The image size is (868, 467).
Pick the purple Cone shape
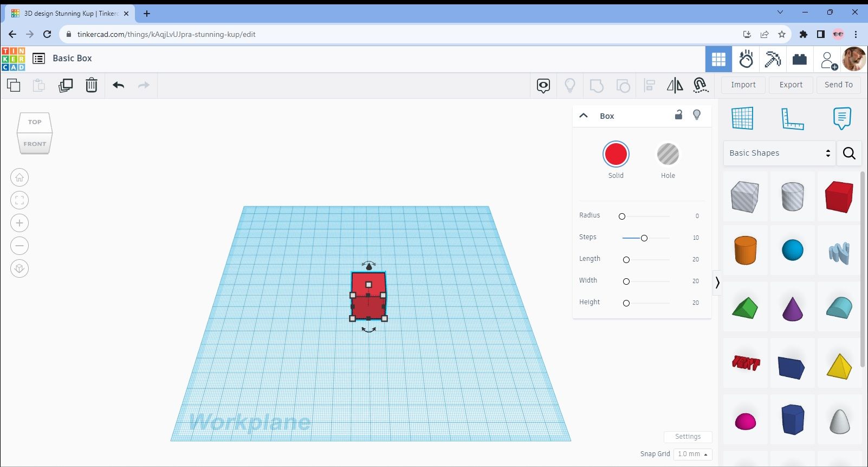[793, 308]
